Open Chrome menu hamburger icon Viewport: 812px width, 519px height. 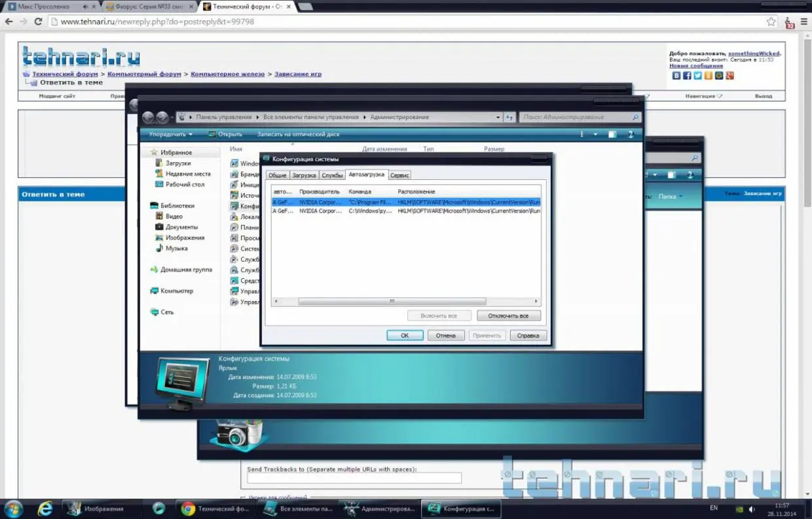tap(803, 22)
